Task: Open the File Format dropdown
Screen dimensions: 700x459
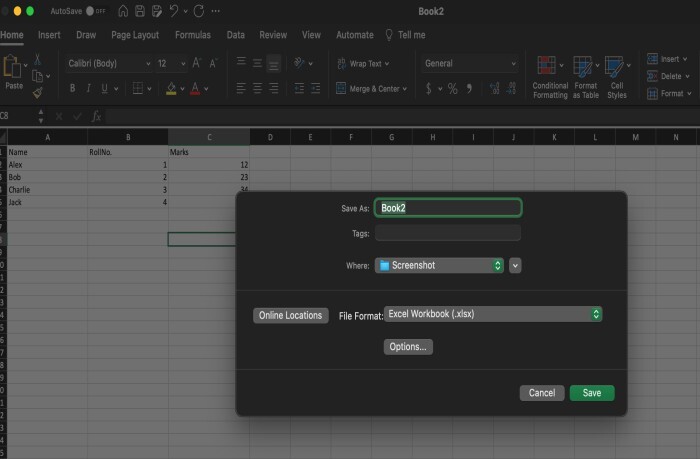Action: pyautogui.click(x=493, y=314)
